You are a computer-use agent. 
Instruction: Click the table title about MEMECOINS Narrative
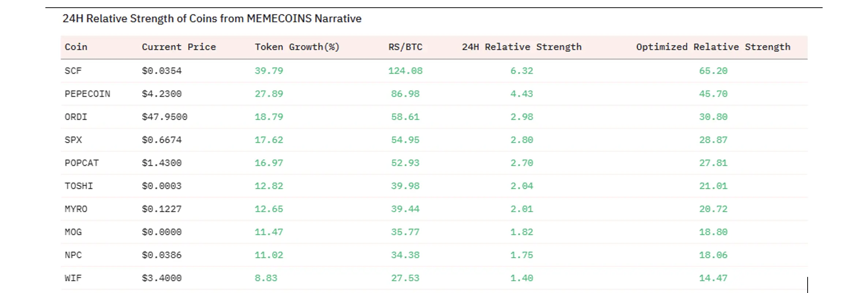click(212, 19)
